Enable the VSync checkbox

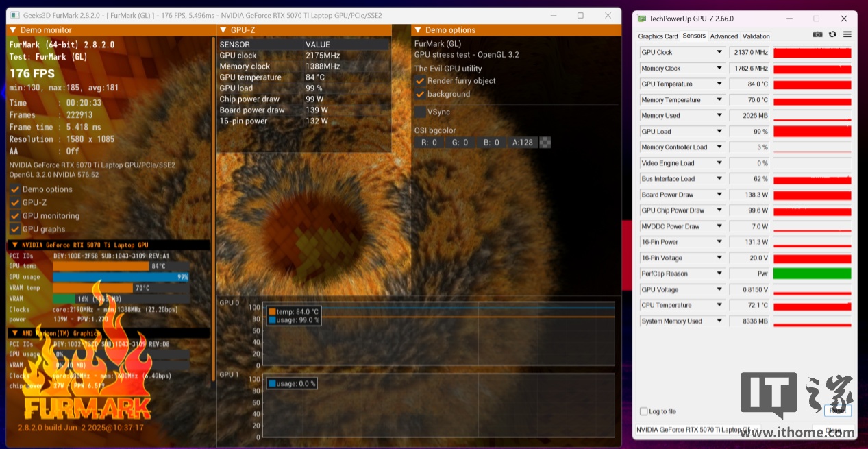(x=420, y=112)
